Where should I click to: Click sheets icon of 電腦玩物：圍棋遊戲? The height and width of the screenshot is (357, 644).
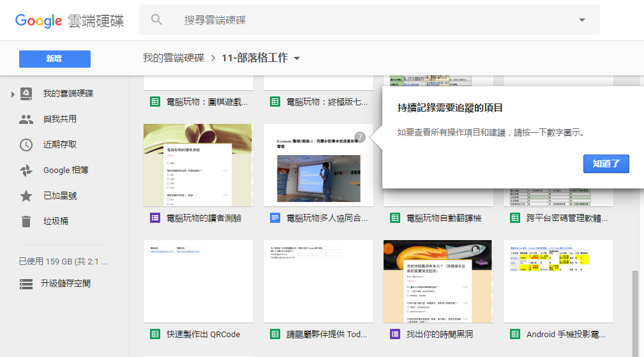tap(155, 102)
